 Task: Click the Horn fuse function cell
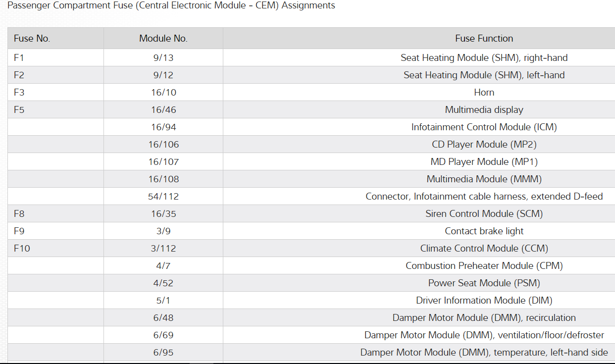[484, 93]
